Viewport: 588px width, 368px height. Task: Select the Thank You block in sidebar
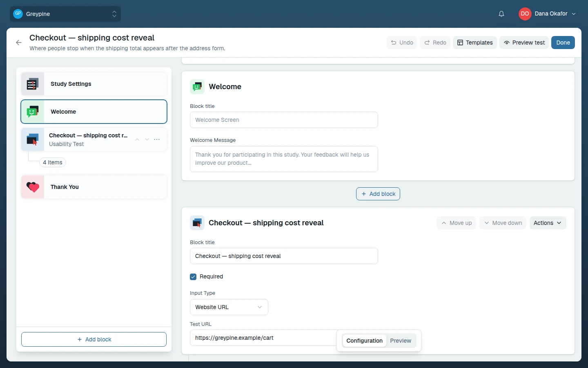tap(94, 187)
